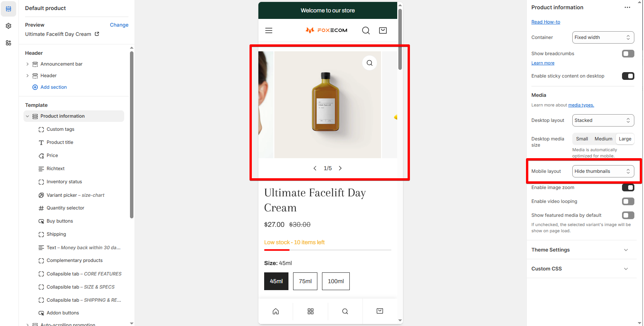Screen dimensions: 644x326
Task: Toggle Enable video looping switch
Action: click(628, 201)
